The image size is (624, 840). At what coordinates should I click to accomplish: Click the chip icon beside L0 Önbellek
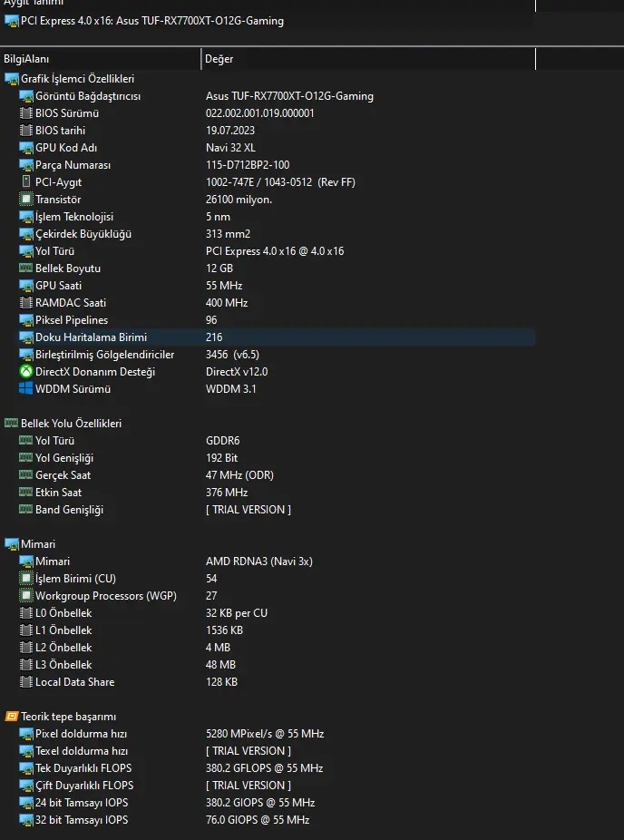[25, 613]
